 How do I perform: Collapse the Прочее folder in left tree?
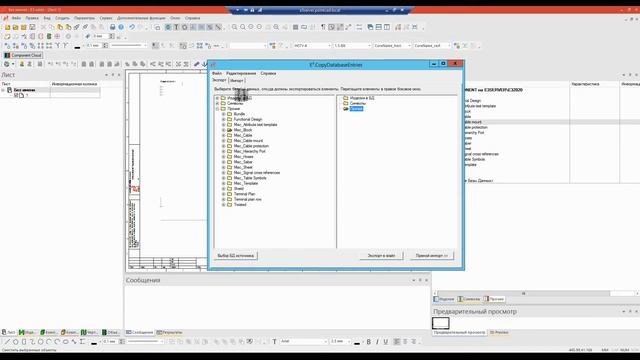[x=218, y=109]
